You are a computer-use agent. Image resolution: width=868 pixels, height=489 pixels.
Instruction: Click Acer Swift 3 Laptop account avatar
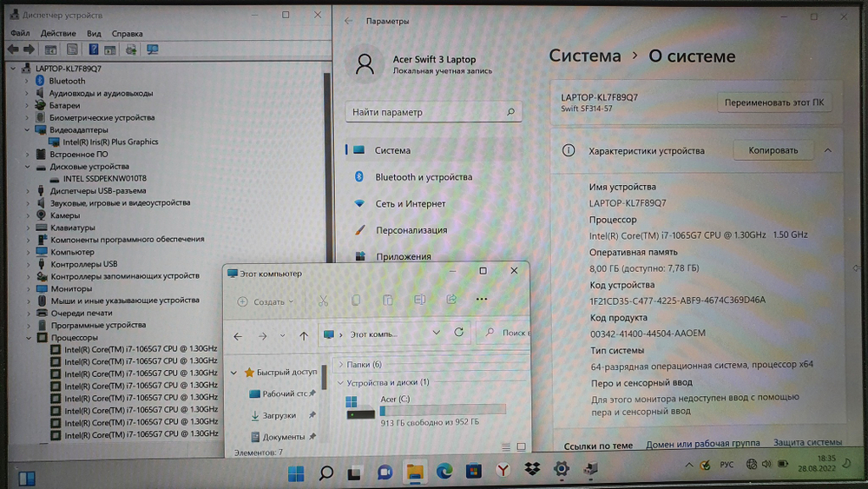pos(365,64)
